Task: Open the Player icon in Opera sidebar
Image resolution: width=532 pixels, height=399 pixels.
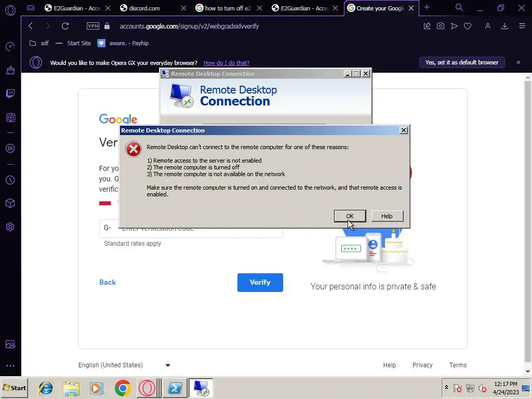Action: click(10, 148)
